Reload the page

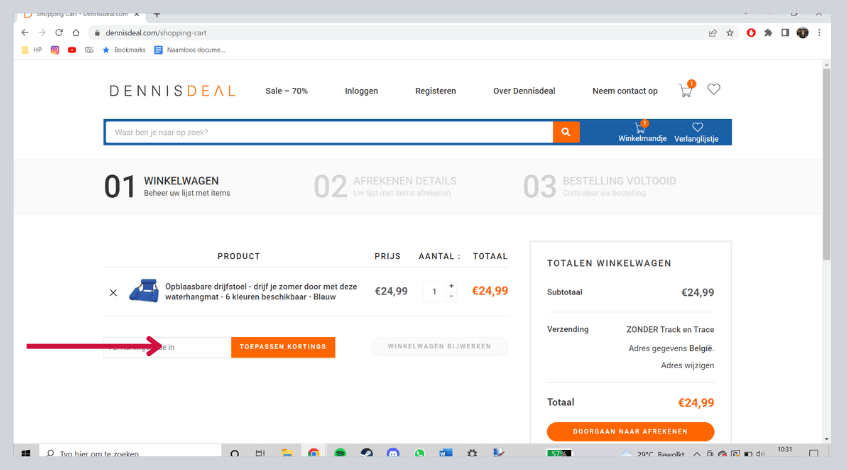tap(59, 32)
